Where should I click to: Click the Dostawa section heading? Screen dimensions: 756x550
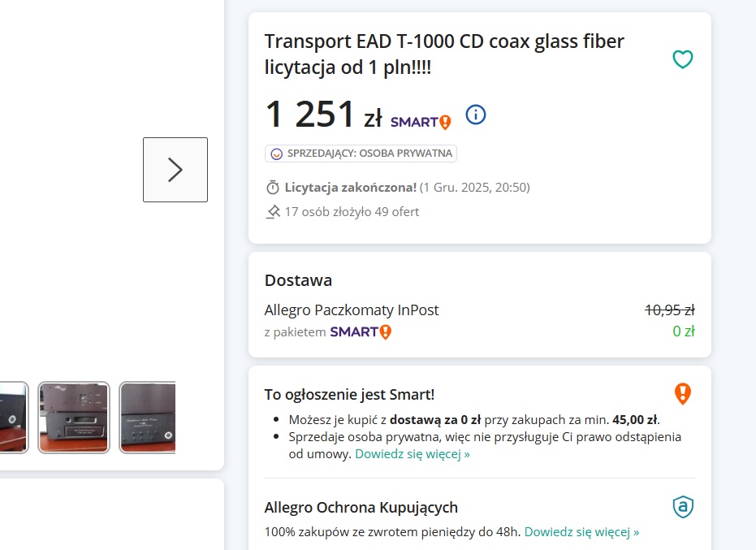[x=298, y=280]
